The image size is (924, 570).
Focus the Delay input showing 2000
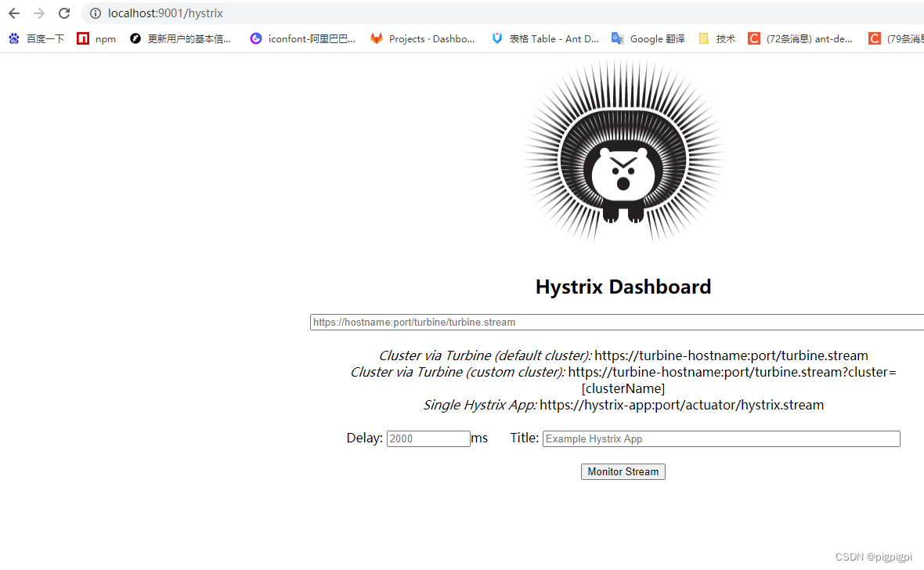pos(428,438)
